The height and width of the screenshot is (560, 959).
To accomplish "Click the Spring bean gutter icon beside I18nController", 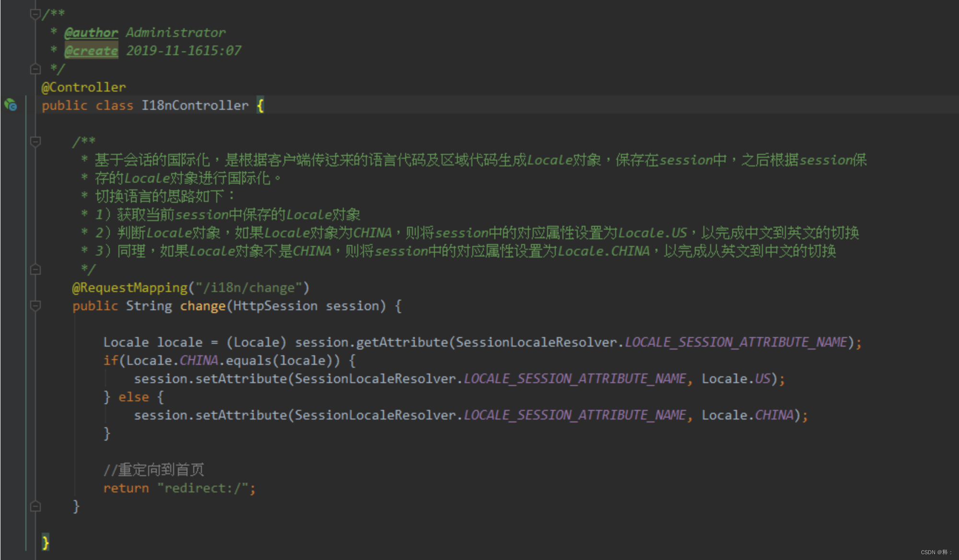I will point(11,105).
